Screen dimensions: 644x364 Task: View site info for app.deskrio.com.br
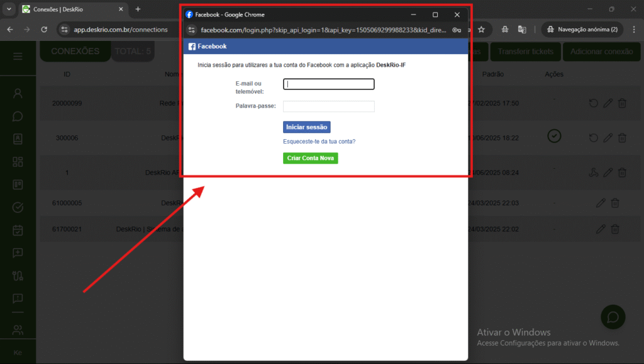[65, 30]
